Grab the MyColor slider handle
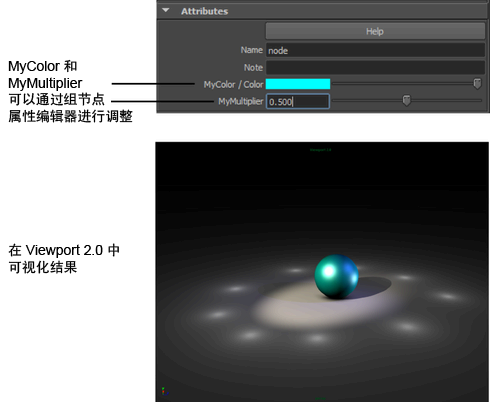The height and width of the screenshot is (402, 490). click(477, 84)
